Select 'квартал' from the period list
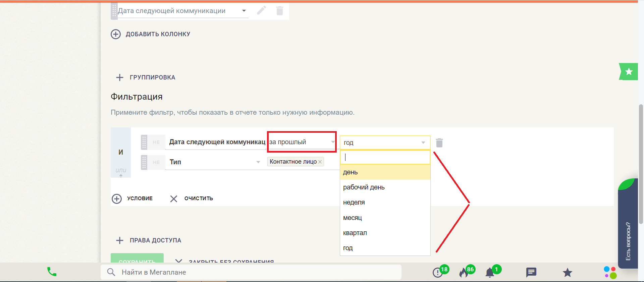This screenshot has width=644, height=282. [385, 233]
